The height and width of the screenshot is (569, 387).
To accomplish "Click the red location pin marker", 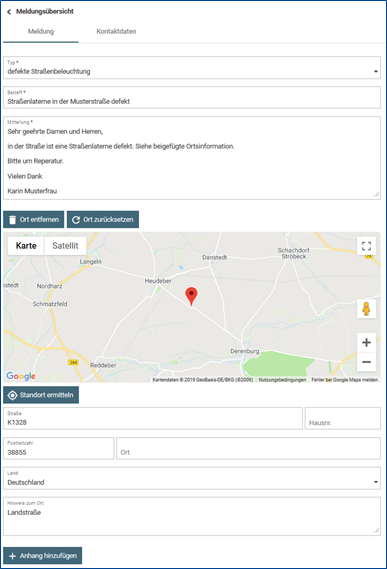I will coord(191,296).
